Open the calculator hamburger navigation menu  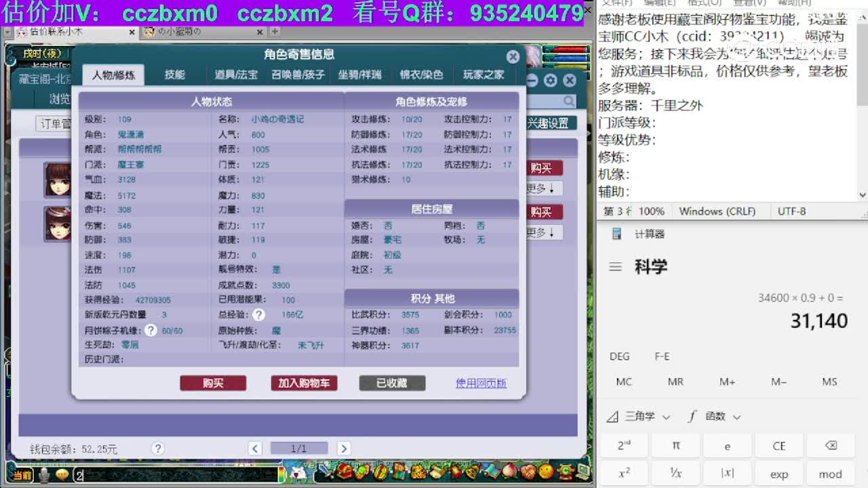(615, 266)
